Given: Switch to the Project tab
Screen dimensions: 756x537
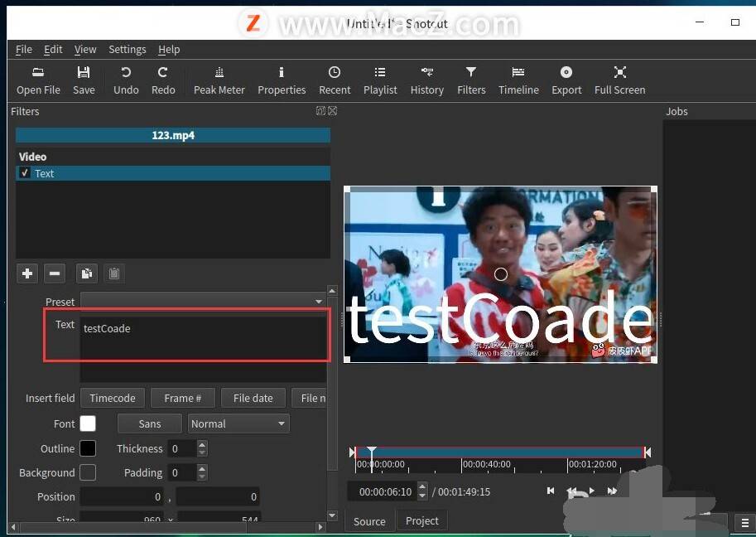Looking at the screenshot, I should 421,521.
